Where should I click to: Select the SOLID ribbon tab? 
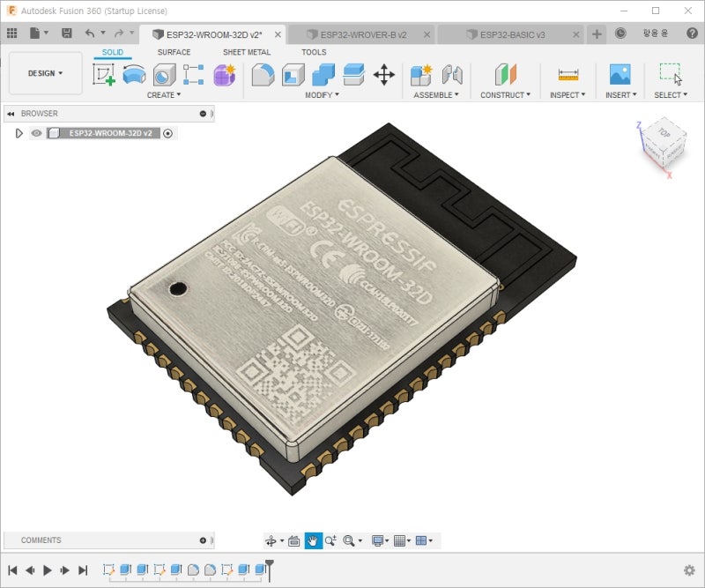click(x=113, y=52)
